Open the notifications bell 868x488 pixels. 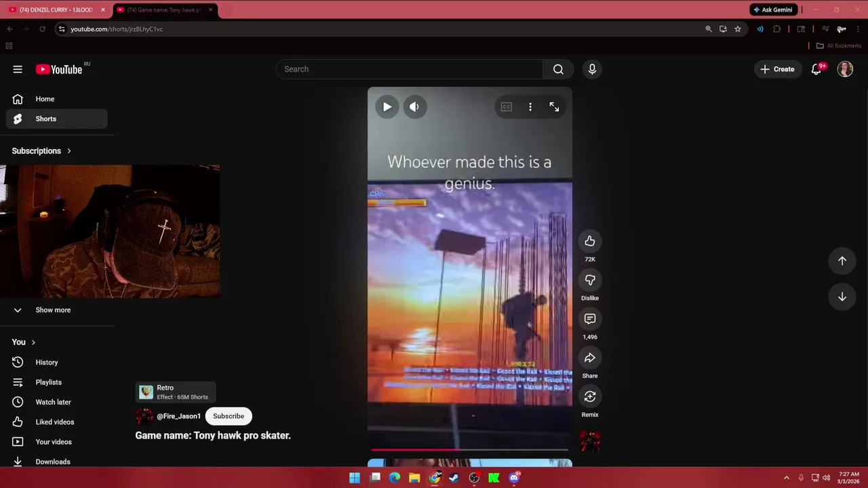816,69
